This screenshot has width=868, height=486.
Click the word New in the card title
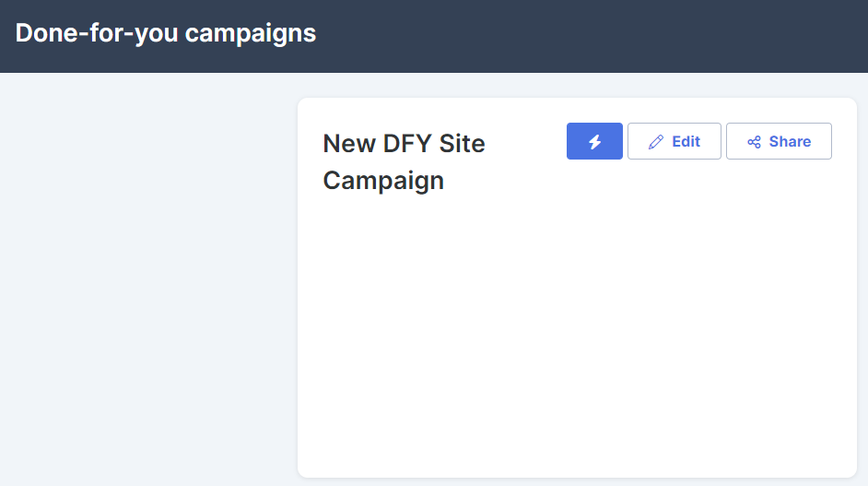[349, 144]
